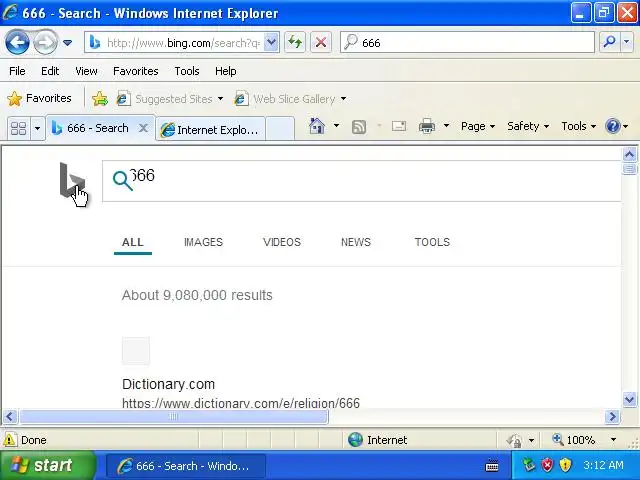
Task: Click the blue Help question mark icon
Action: (x=613, y=126)
